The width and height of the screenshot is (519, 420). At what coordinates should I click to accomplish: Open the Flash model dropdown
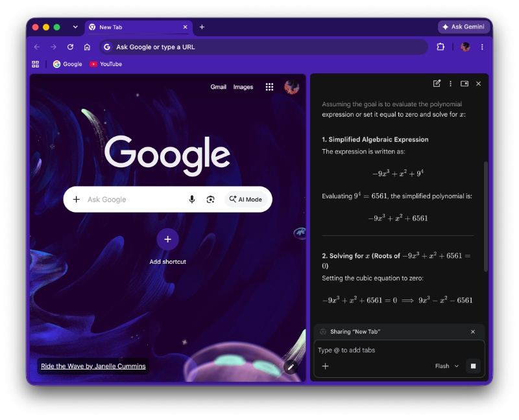pyautogui.click(x=447, y=366)
